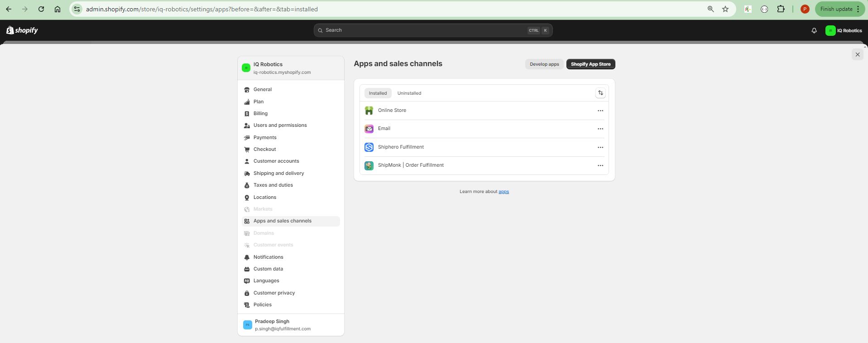The height and width of the screenshot is (343, 868).
Task: Bookmark this page with the star icon
Action: click(725, 9)
